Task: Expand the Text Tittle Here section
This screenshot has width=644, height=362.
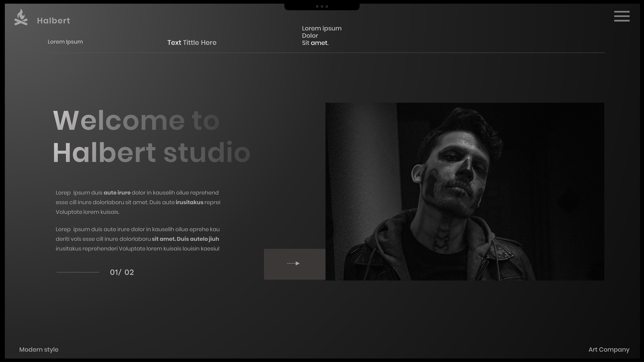Action: pos(192,42)
